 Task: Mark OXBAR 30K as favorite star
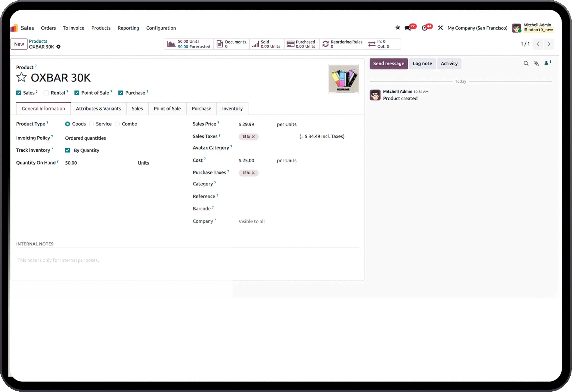point(21,77)
